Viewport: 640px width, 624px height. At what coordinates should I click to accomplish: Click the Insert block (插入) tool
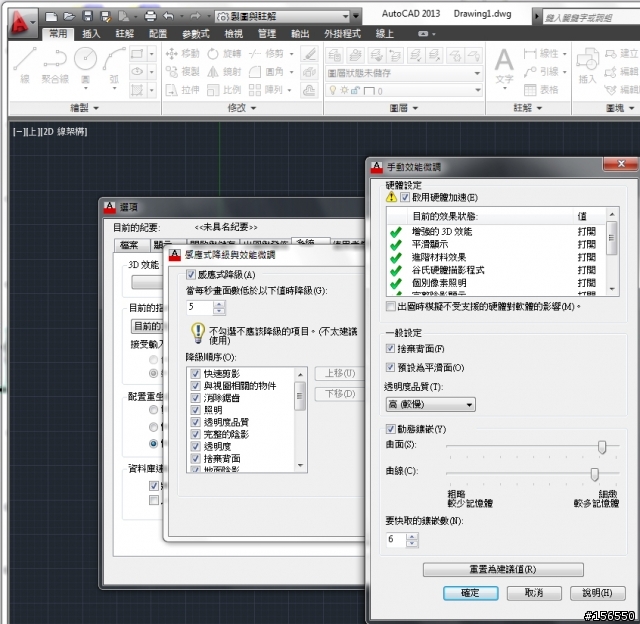tap(587, 65)
